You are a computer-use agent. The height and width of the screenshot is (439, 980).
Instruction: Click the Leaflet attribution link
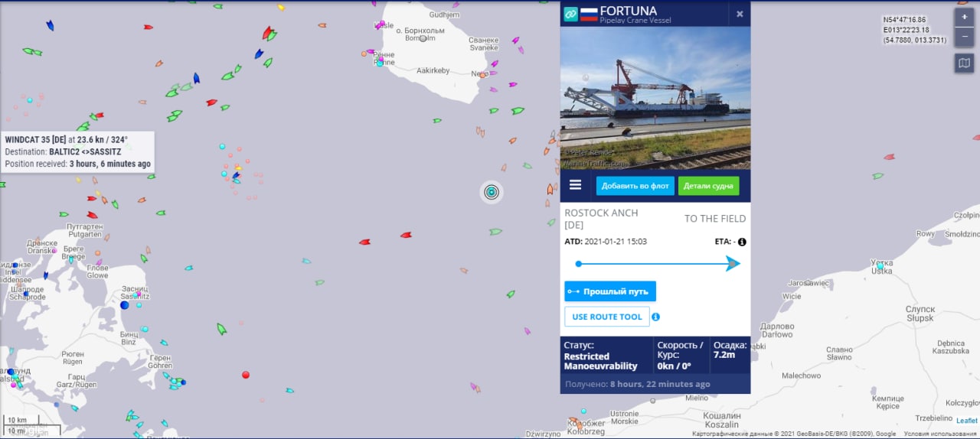(967, 420)
